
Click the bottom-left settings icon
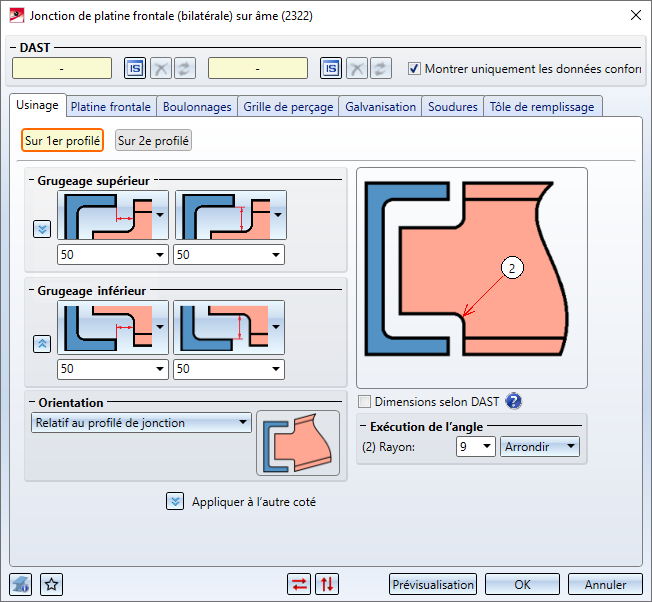21,584
